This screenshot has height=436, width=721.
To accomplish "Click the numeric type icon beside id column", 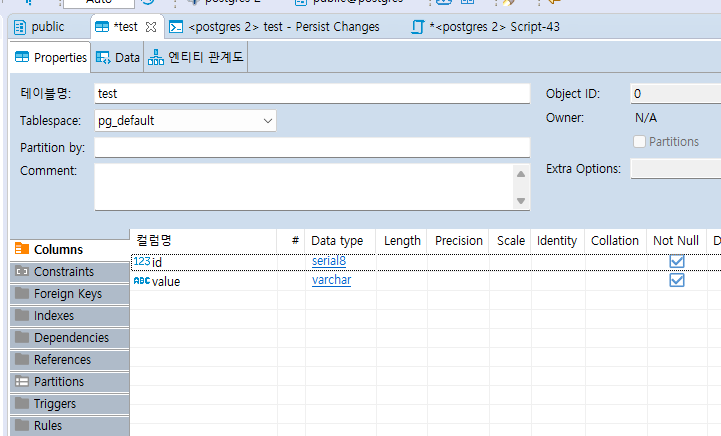I will click(141, 261).
